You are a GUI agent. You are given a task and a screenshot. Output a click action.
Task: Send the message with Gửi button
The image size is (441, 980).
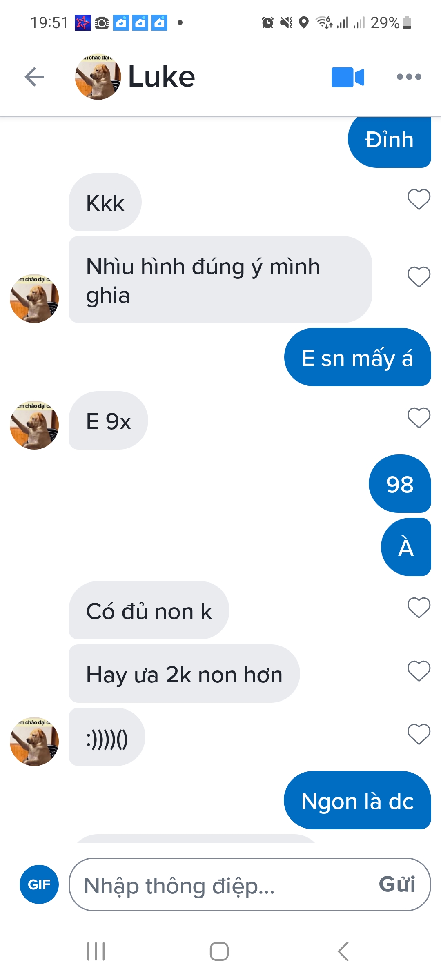[x=397, y=884]
